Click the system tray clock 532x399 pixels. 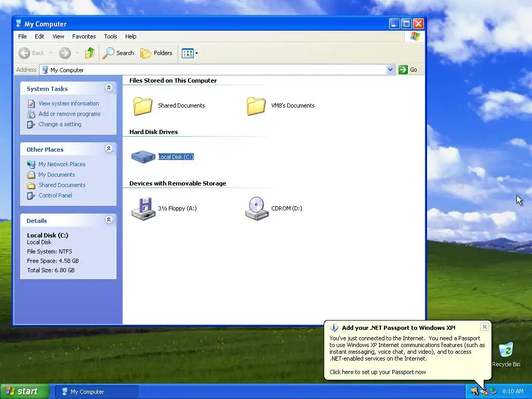(513, 391)
